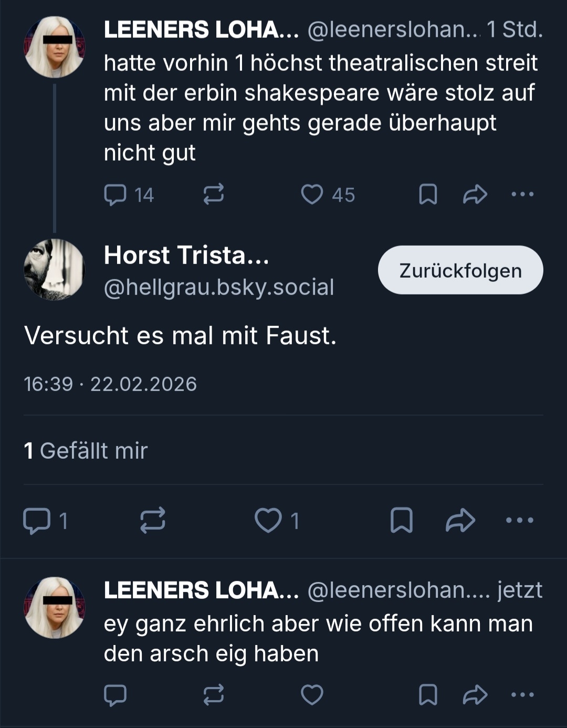This screenshot has height=728, width=567.
Task: Like the Faust post by Horst
Action: tap(268, 521)
